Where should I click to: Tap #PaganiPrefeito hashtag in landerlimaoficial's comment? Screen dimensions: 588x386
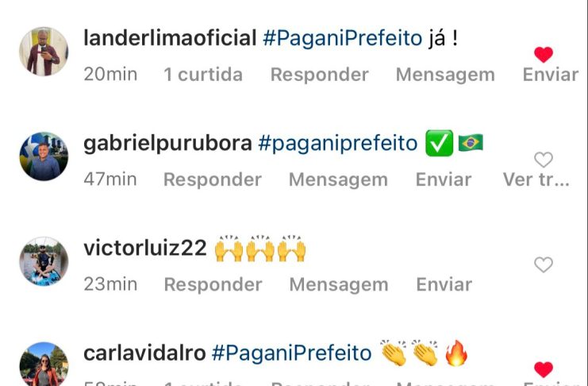point(342,38)
